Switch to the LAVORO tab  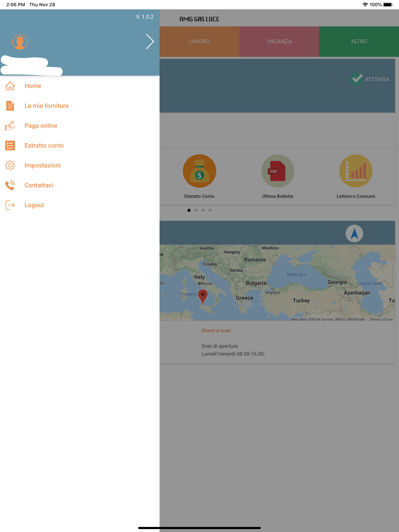point(199,42)
